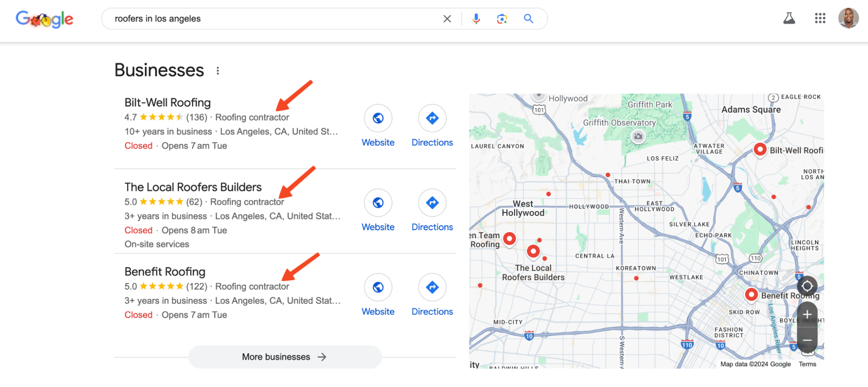This screenshot has height=387, width=868.
Task: Click The Local Roofers Builders website globe icon
Action: coord(378,202)
